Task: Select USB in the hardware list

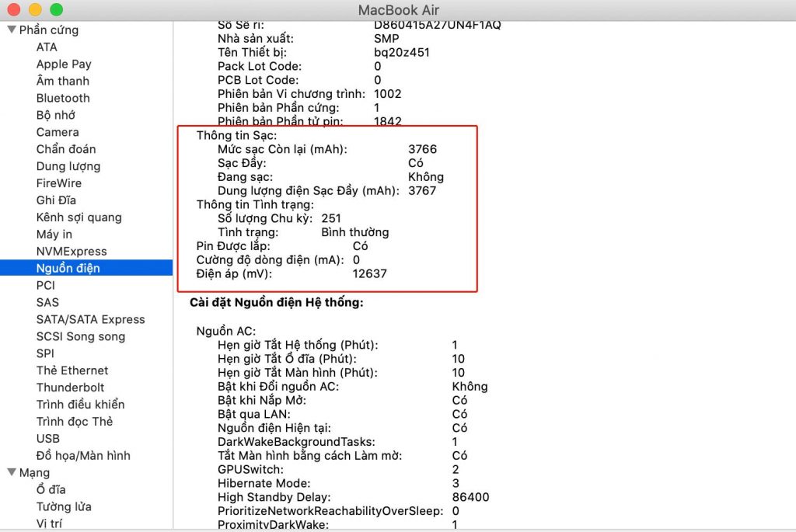Action: coord(47,439)
